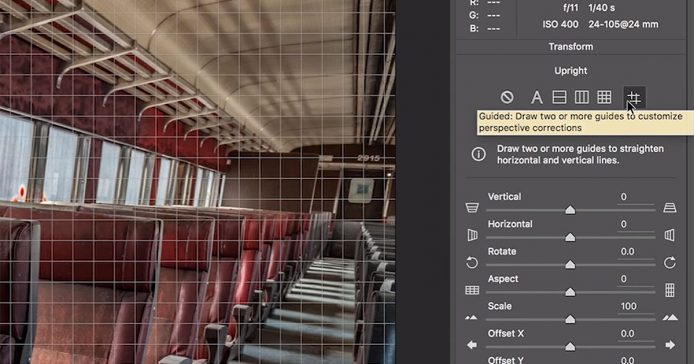This screenshot has height=364, width=694.
Task: Click the wide aspect icon left of Aspect slider
Action: click(x=472, y=290)
